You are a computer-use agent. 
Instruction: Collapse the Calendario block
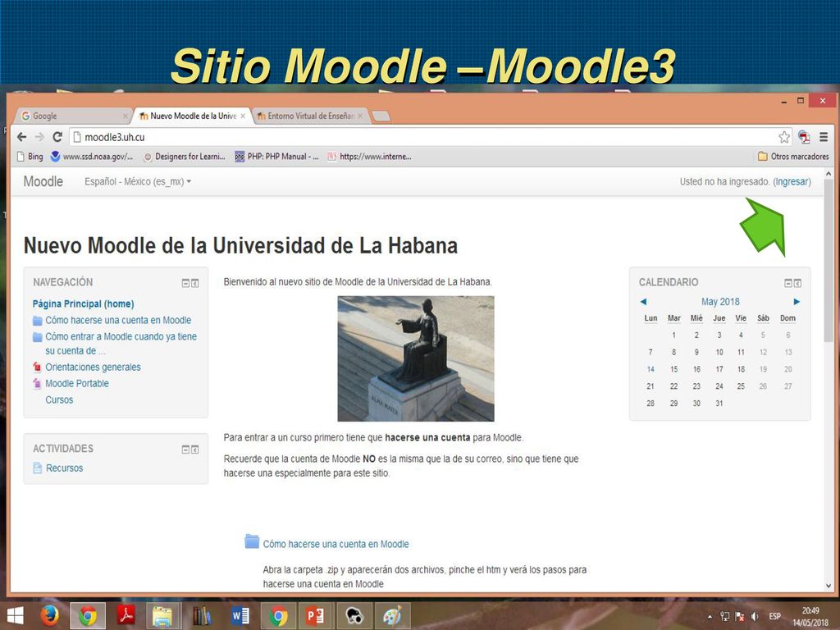click(788, 283)
